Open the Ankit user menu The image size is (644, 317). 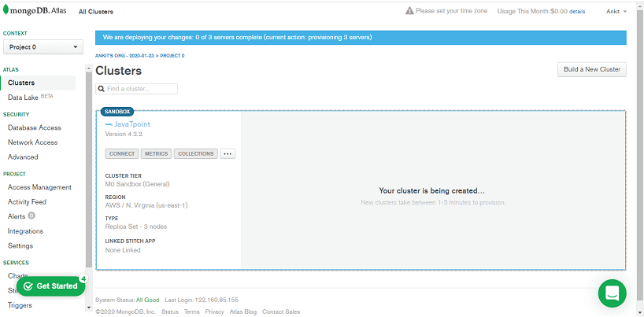(x=616, y=12)
